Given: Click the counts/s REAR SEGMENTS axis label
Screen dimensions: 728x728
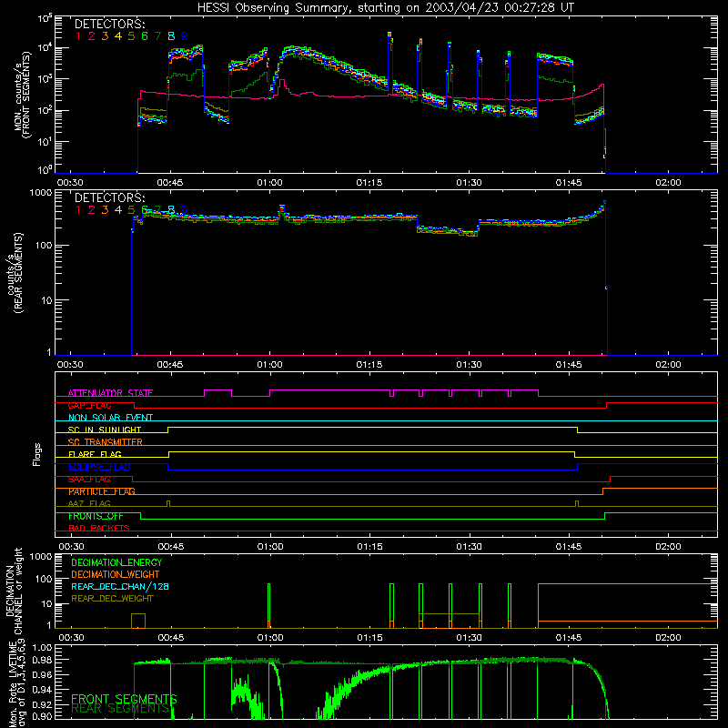Looking at the screenshot, I should 15,273.
